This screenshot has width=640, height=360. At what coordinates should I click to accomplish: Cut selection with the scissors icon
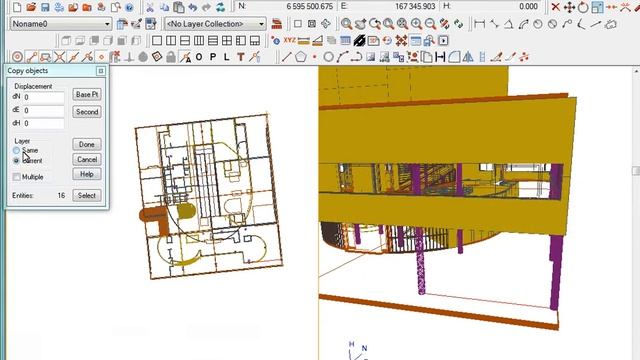(x=150, y=7)
